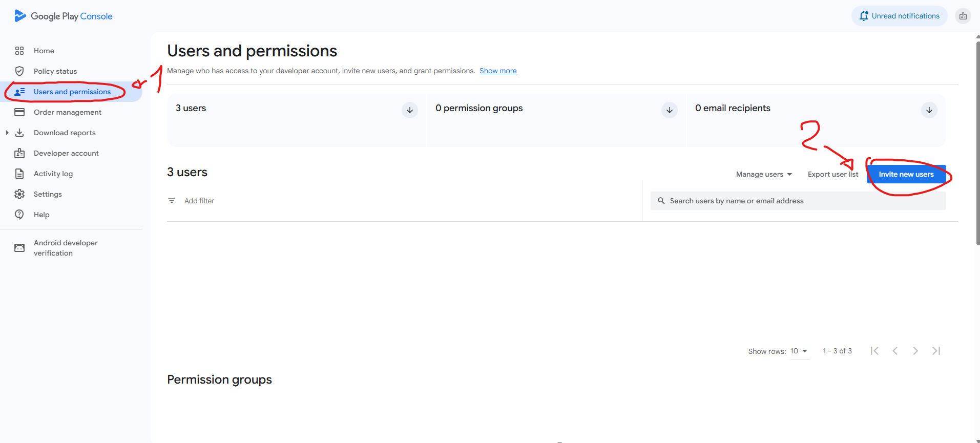980x443 pixels.
Task: Click Add filter text button
Action: click(x=199, y=201)
